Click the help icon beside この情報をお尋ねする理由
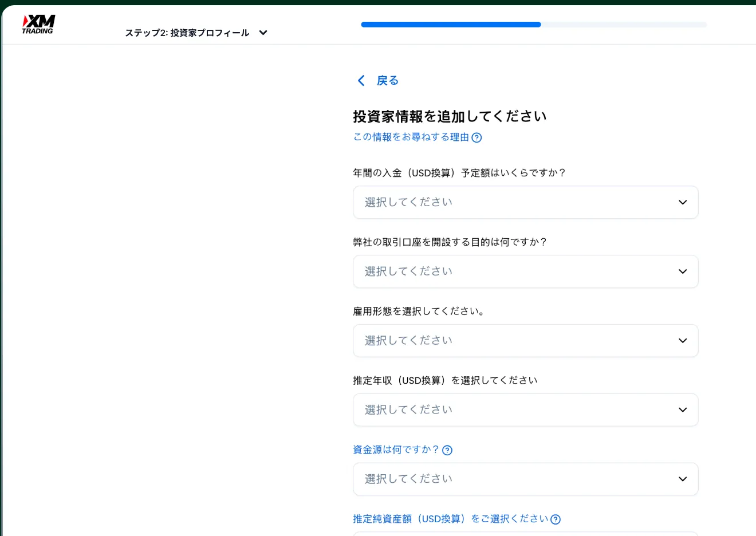Image resolution: width=756 pixels, height=536 pixels. pyautogui.click(x=477, y=137)
